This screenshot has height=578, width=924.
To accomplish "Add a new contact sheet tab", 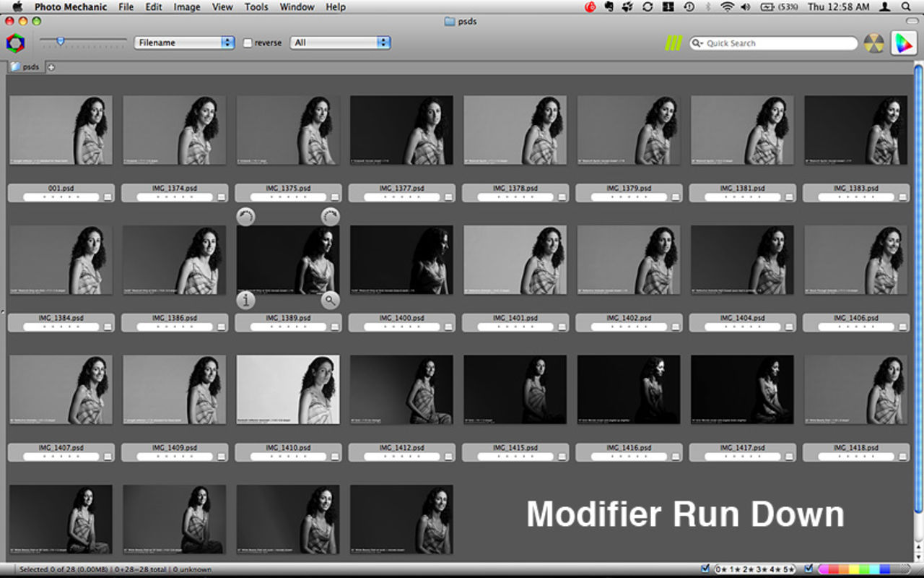I will click(x=51, y=67).
